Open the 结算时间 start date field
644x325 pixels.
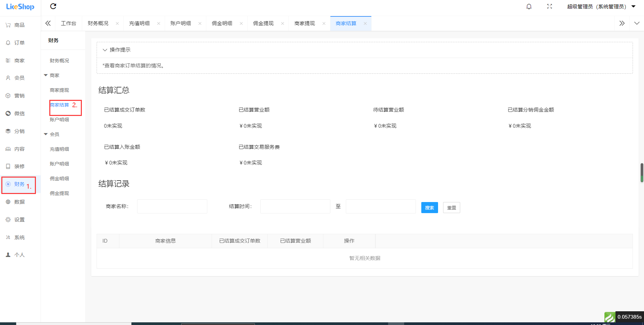[x=295, y=206]
